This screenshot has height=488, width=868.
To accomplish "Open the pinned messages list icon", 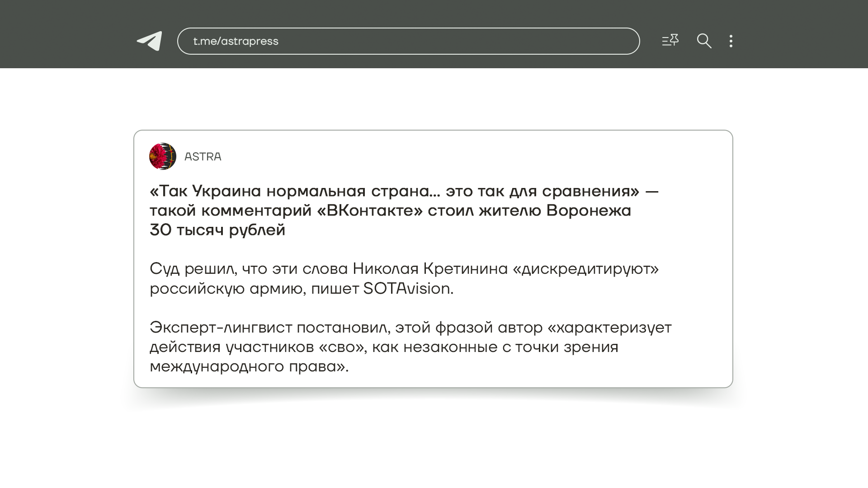I will coord(670,41).
